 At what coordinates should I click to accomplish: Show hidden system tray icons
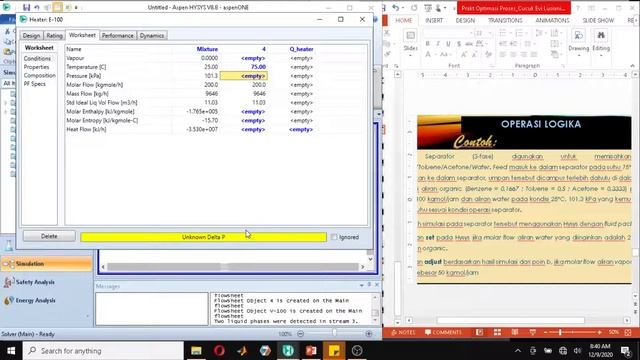[518, 351]
